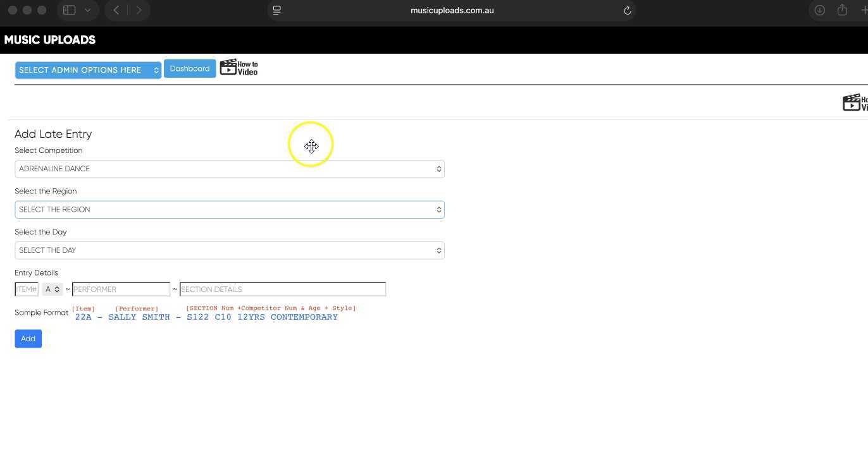
Task: Open the page settings icon in address bar
Action: pyautogui.click(x=276, y=10)
